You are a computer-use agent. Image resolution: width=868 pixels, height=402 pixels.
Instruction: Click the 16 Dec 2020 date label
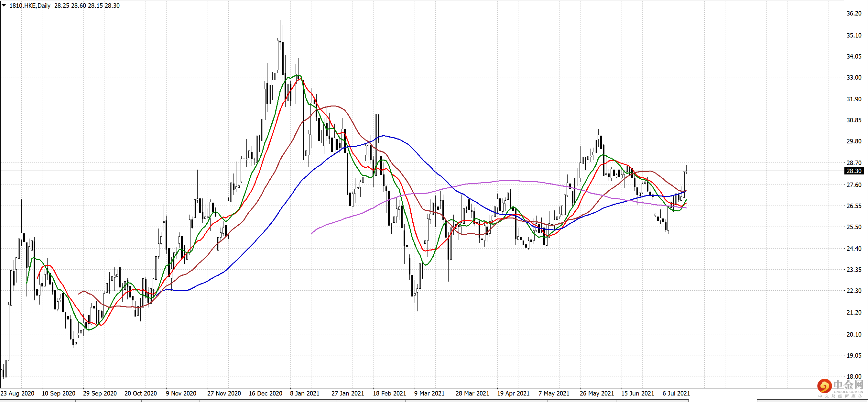(266, 393)
